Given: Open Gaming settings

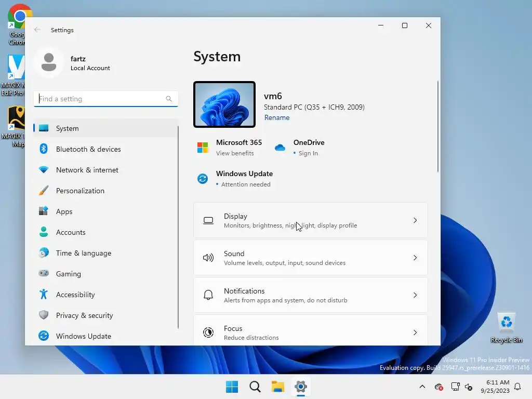Looking at the screenshot, I should (105, 273).
